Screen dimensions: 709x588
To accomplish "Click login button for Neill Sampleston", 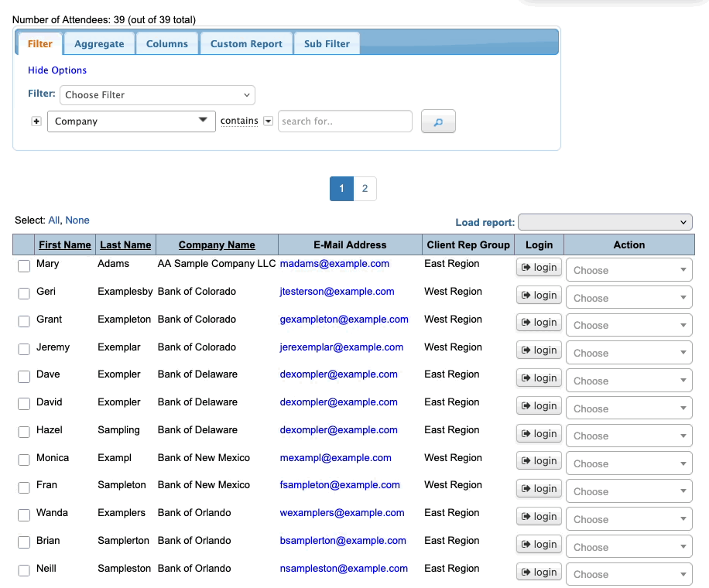I will pyautogui.click(x=539, y=573).
